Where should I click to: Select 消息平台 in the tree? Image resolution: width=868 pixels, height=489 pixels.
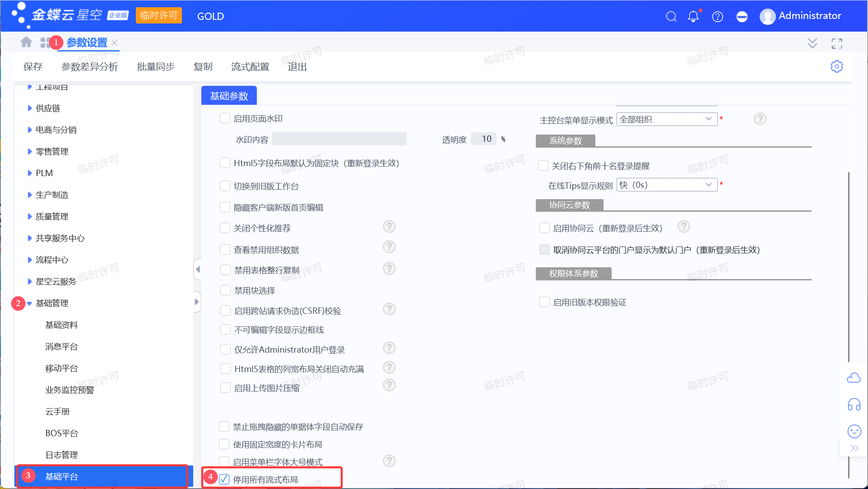click(61, 346)
